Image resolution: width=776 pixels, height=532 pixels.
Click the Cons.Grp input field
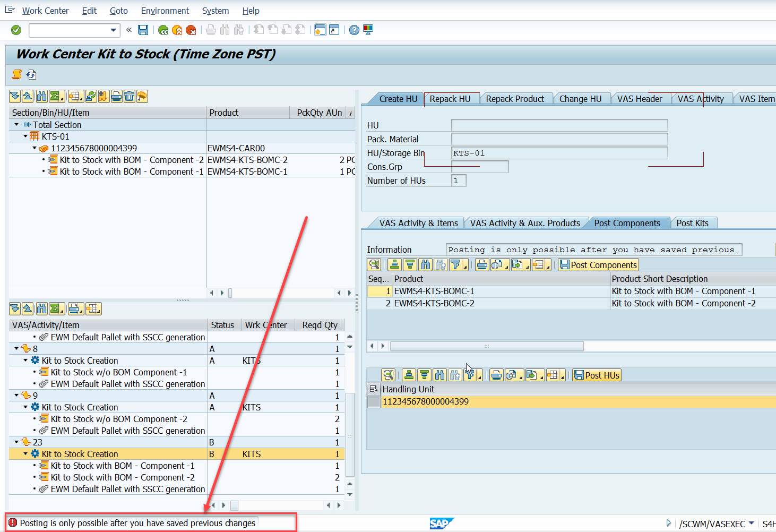[x=480, y=167]
